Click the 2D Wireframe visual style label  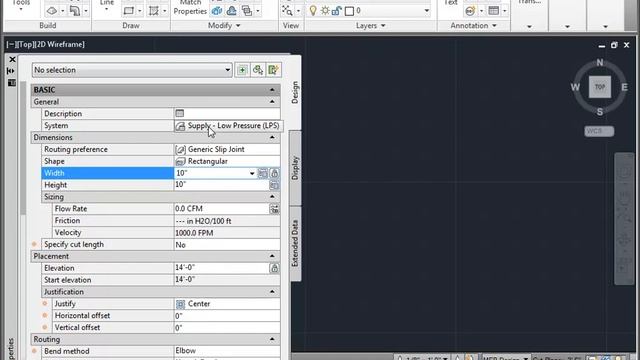pos(59,44)
